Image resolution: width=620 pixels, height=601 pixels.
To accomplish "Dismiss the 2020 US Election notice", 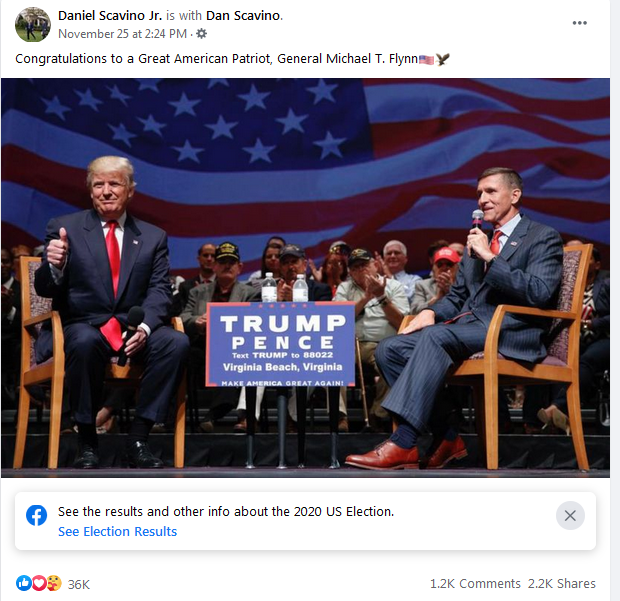I will point(570,515).
